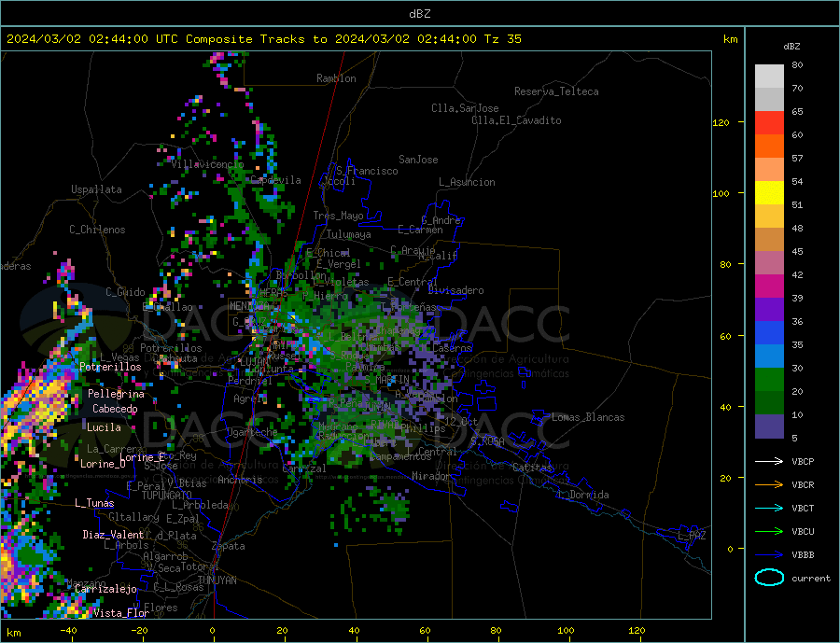Select the yellow 54 dBZ legend swatch
Image resolution: width=840 pixels, height=643 pixels.
coord(769,193)
